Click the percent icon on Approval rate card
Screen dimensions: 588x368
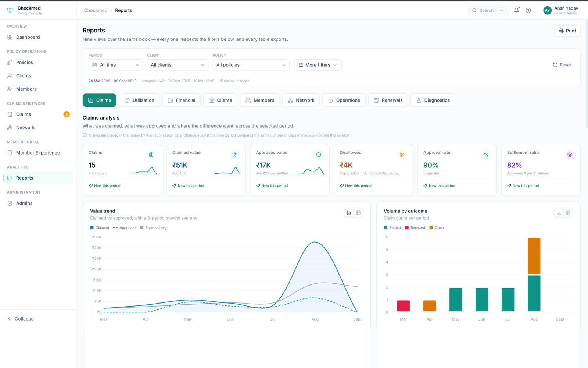tap(486, 155)
